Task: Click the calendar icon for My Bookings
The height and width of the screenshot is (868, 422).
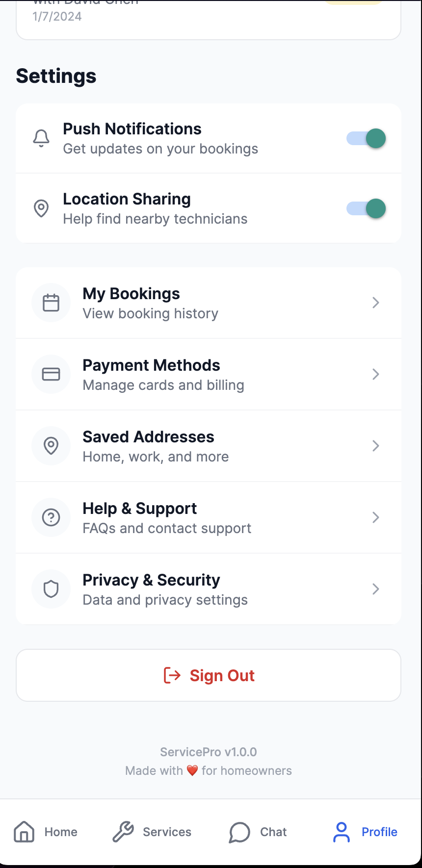Action: coord(51,303)
